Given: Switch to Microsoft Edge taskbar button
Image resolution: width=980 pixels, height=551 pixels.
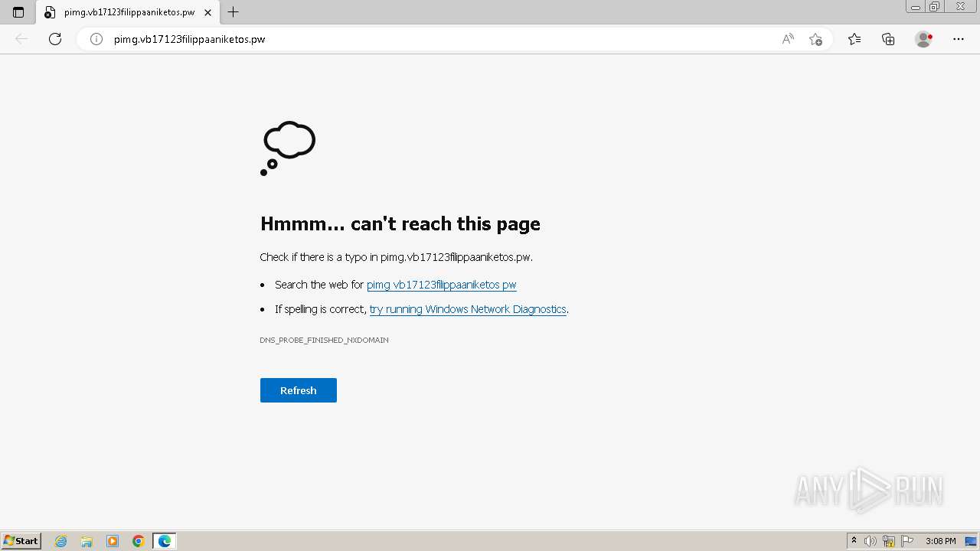Looking at the screenshot, I should click(x=165, y=541).
